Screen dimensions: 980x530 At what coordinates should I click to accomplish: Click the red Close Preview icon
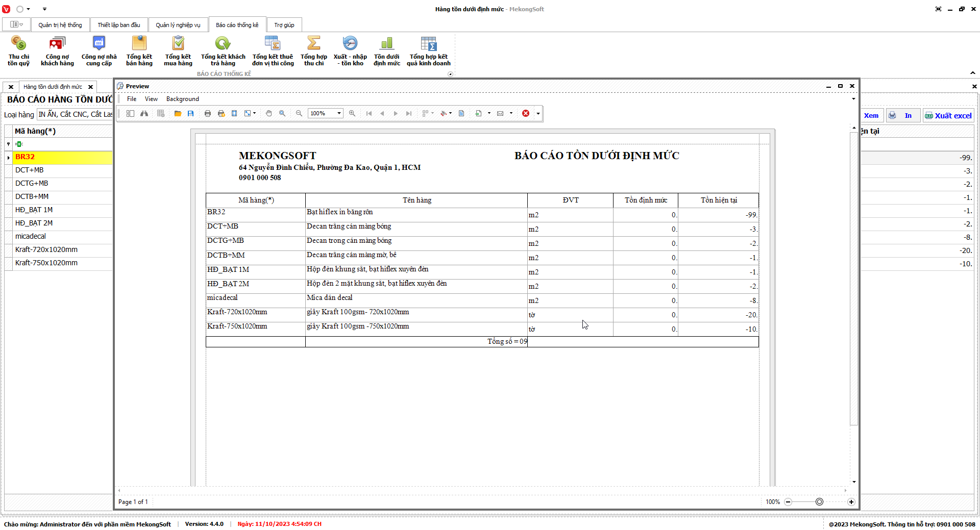[526, 113]
